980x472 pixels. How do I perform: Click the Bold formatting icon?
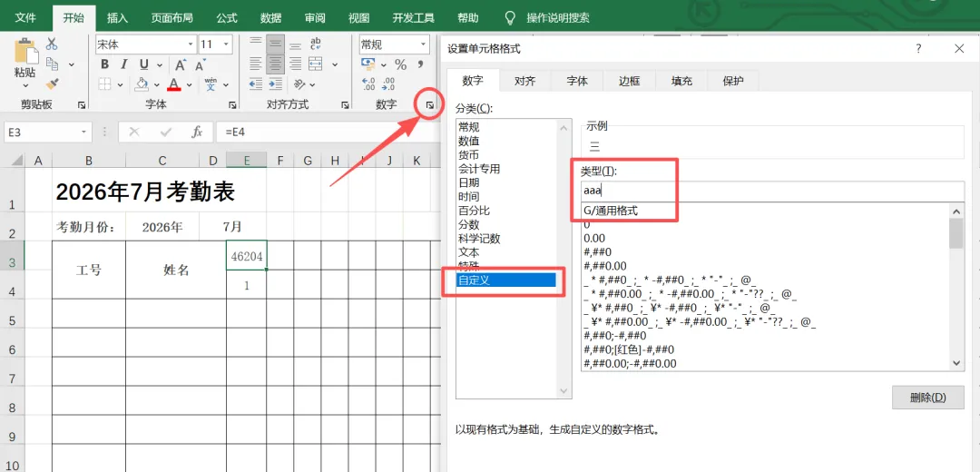[105, 64]
